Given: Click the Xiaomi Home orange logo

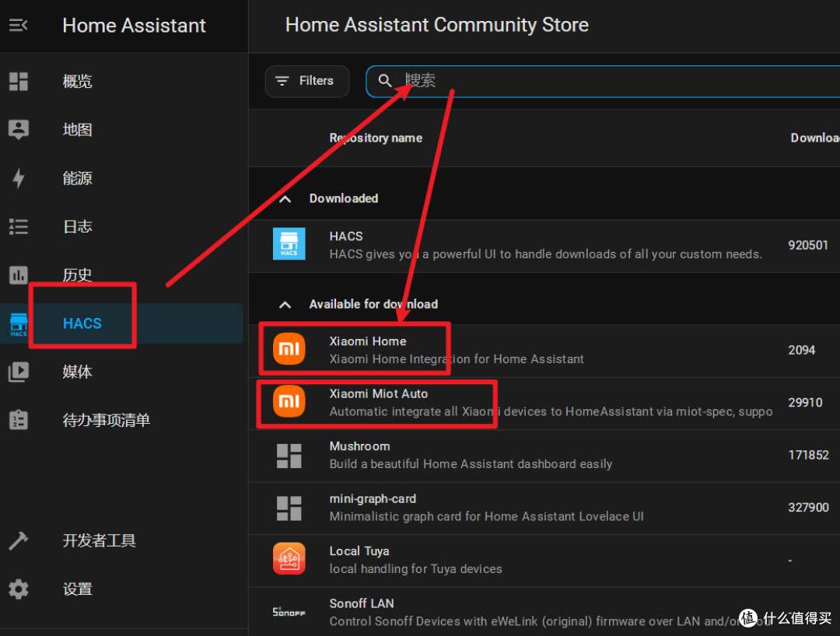Looking at the screenshot, I should pyautogui.click(x=289, y=349).
